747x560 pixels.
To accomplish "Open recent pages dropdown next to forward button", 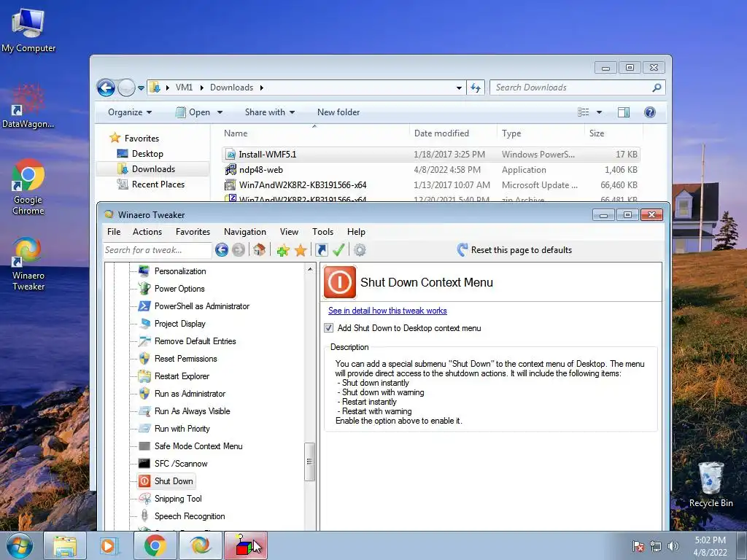I will tap(141, 87).
